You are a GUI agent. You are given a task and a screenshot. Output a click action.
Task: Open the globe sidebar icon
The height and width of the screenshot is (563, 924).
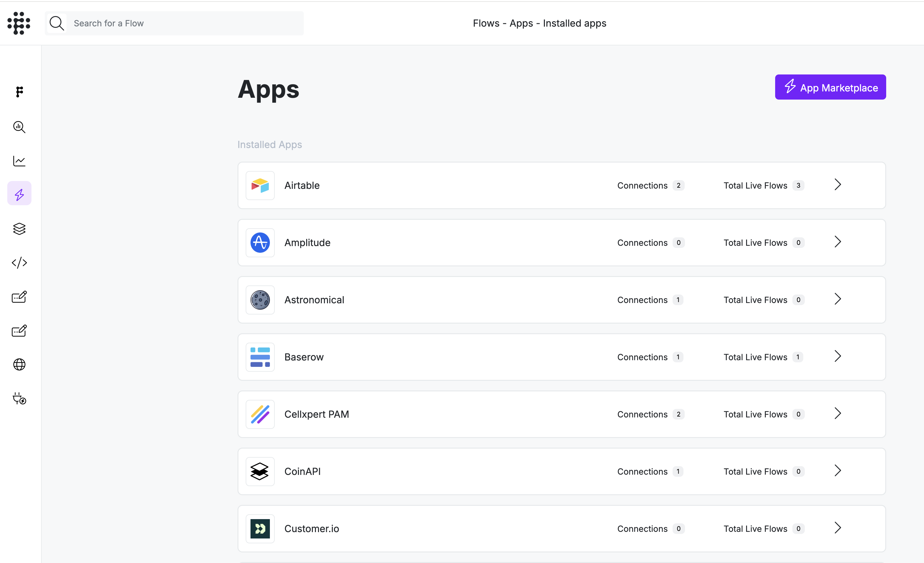pyautogui.click(x=19, y=364)
